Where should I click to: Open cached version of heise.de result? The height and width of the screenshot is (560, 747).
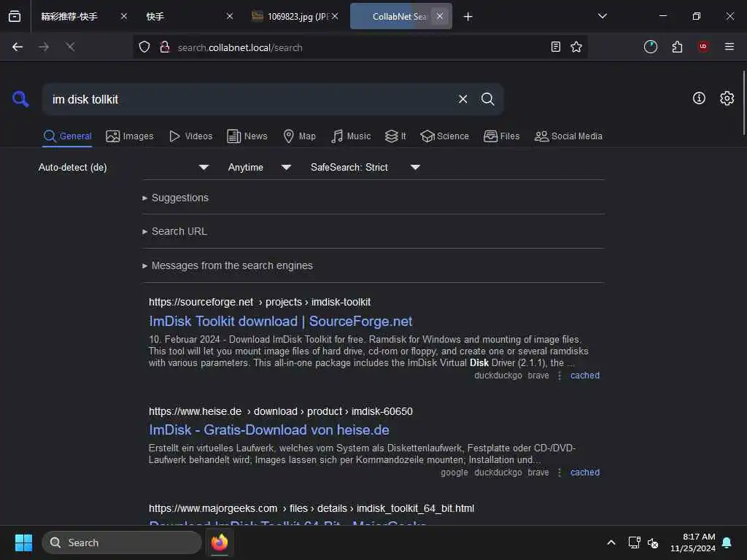click(584, 472)
